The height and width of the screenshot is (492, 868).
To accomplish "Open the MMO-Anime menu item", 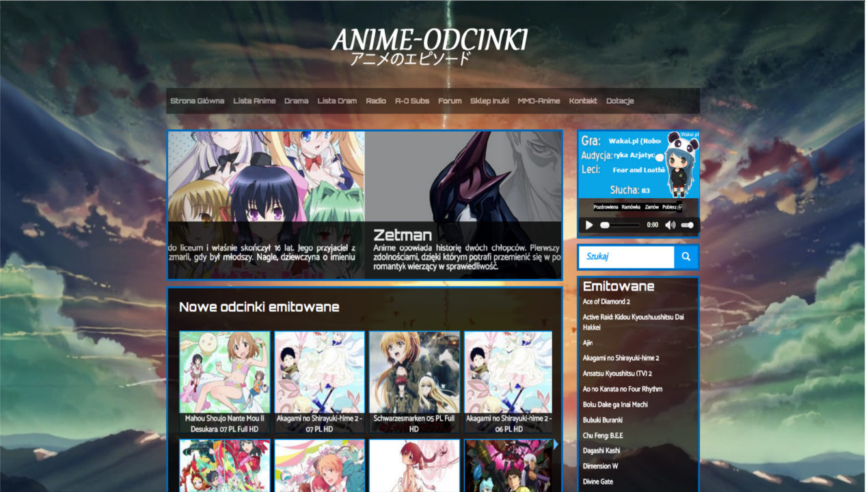I will [539, 101].
